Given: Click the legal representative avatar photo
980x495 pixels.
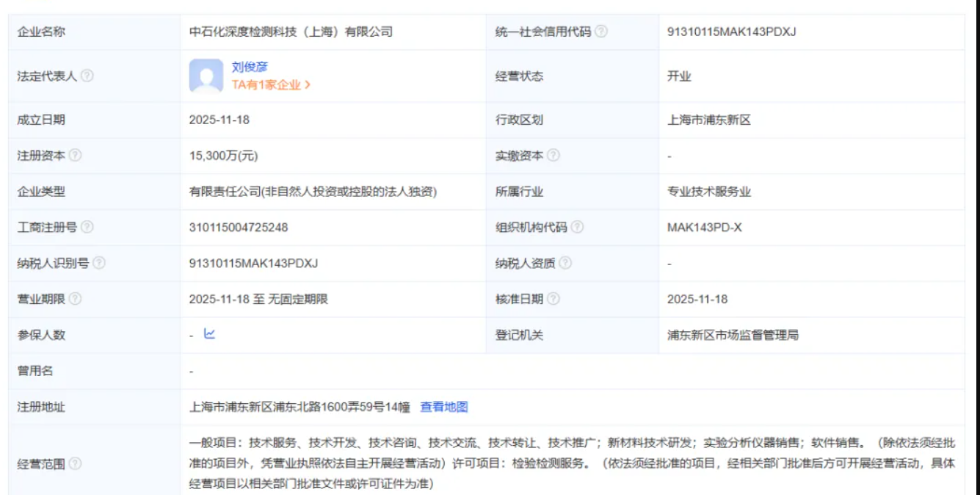Looking at the screenshot, I should 206,76.
